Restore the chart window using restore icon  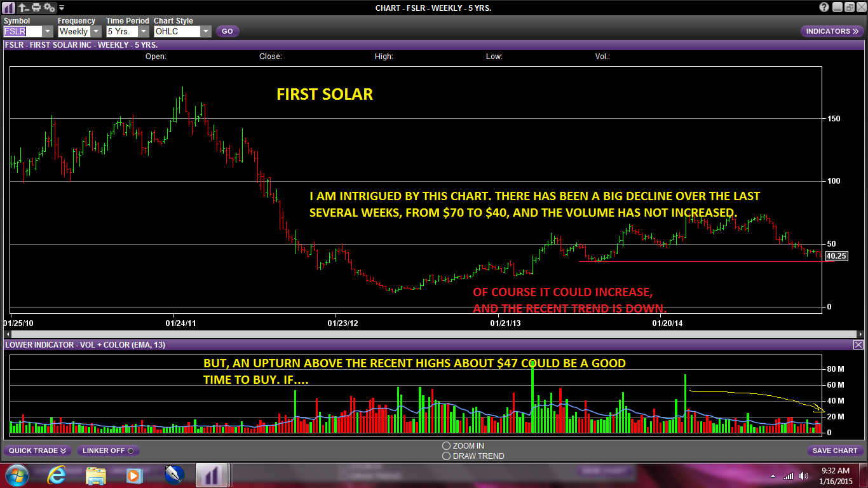[850, 8]
